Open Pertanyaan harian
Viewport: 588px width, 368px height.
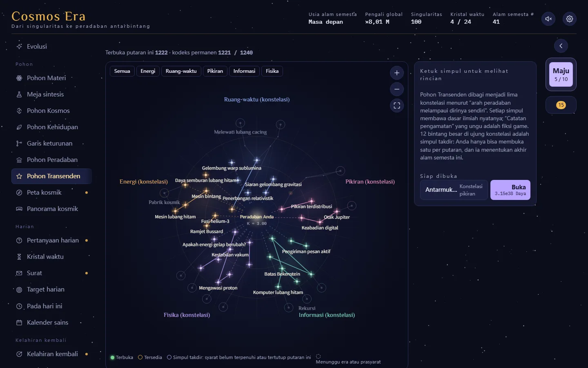click(51, 240)
